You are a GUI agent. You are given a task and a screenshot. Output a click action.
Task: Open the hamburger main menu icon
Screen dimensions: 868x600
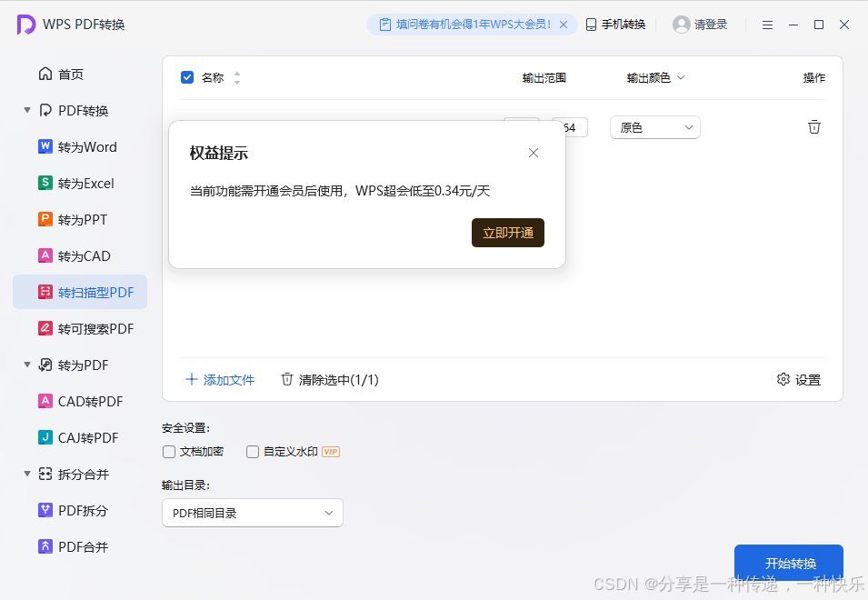coord(767,25)
